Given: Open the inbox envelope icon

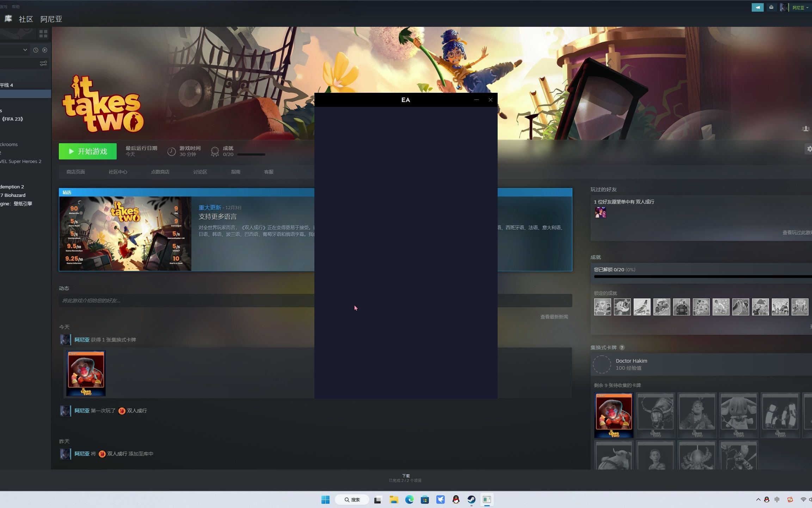Looking at the screenshot, I should [771, 7].
